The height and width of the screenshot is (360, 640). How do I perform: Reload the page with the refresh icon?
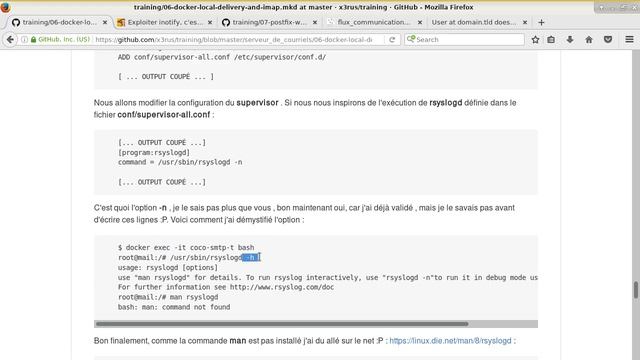point(392,40)
